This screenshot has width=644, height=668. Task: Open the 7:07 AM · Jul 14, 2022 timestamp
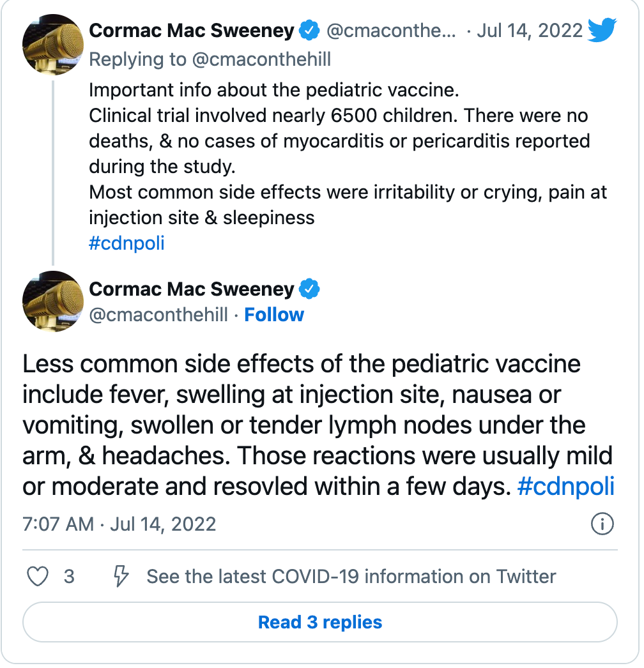(119, 524)
